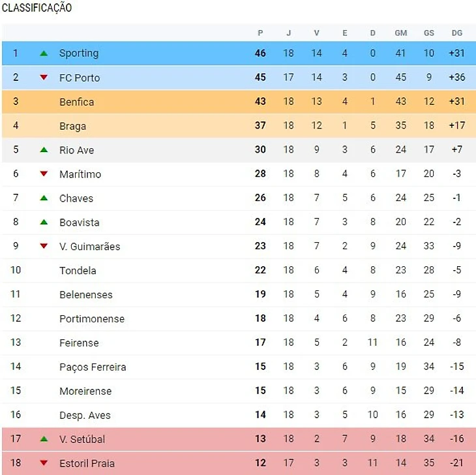Select the Tondela team name
Viewport: 476px width, 475px height.
78,271
